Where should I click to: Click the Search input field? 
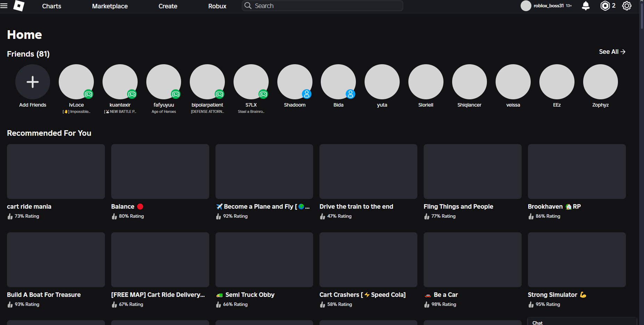coord(323,6)
